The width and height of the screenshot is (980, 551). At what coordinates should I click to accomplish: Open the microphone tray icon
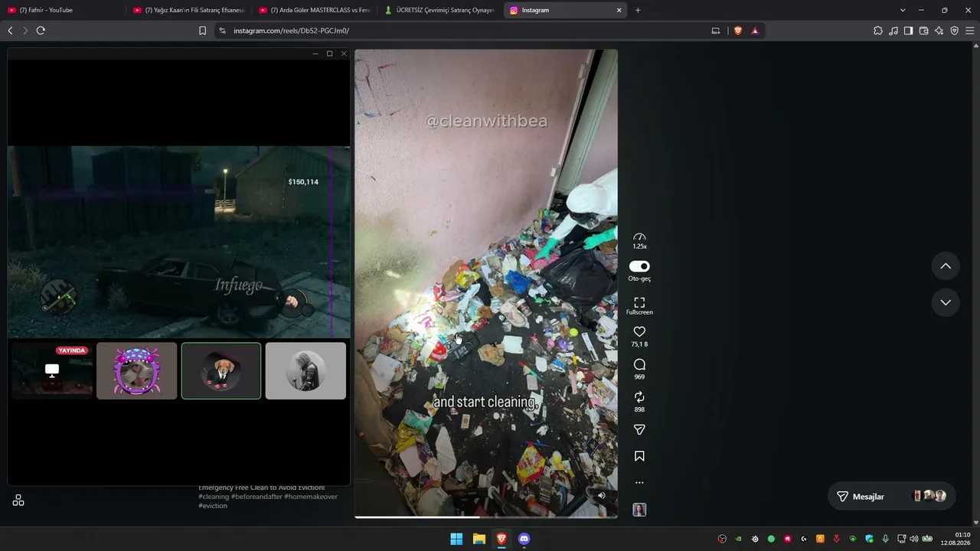886,539
